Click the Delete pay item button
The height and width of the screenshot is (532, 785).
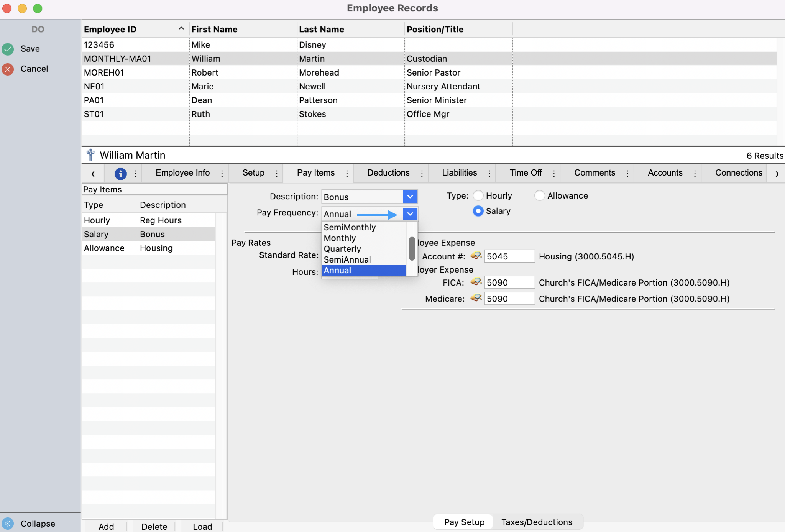click(x=154, y=527)
